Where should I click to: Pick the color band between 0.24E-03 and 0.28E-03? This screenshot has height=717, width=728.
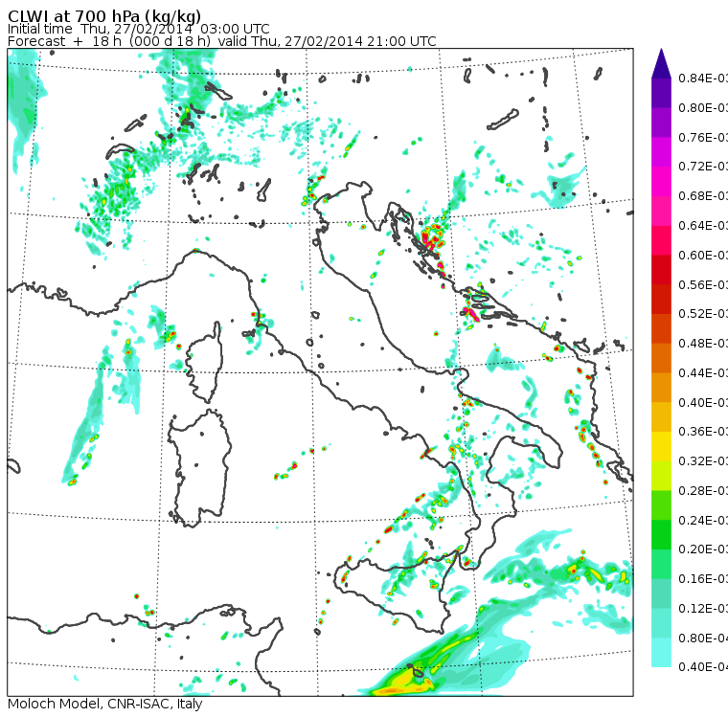click(x=661, y=505)
